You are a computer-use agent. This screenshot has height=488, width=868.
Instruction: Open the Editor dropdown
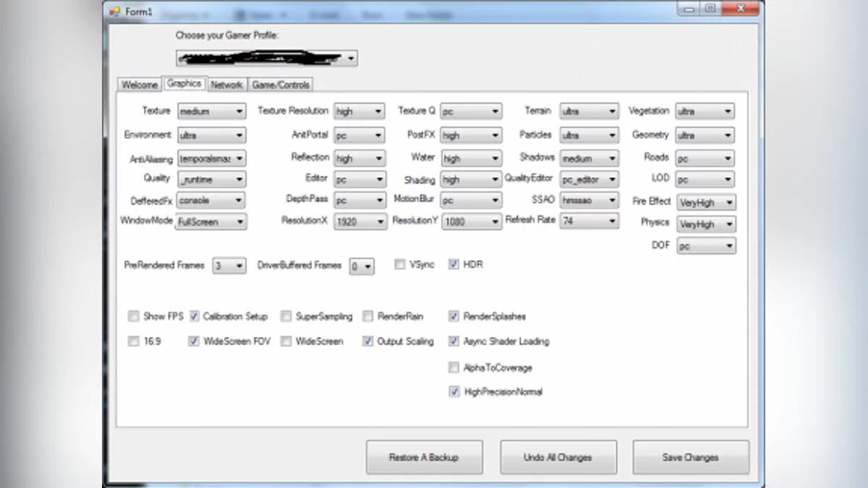click(x=359, y=179)
